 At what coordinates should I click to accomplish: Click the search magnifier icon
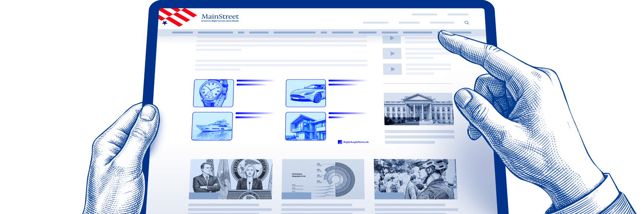point(466,23)
